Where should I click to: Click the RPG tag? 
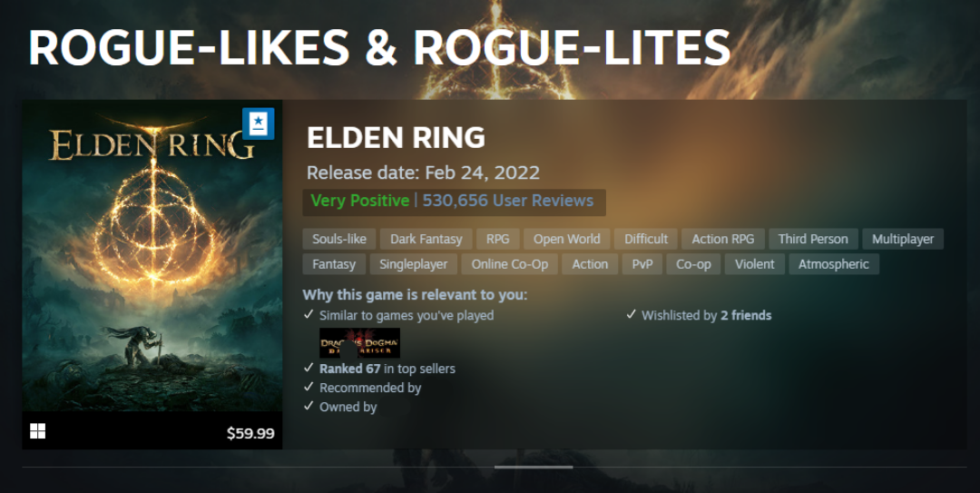point(497,239)
